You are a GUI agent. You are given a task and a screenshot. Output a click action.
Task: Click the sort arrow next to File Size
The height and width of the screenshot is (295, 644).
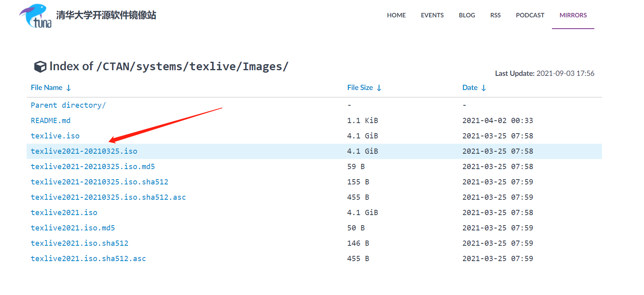click(379, 88)
